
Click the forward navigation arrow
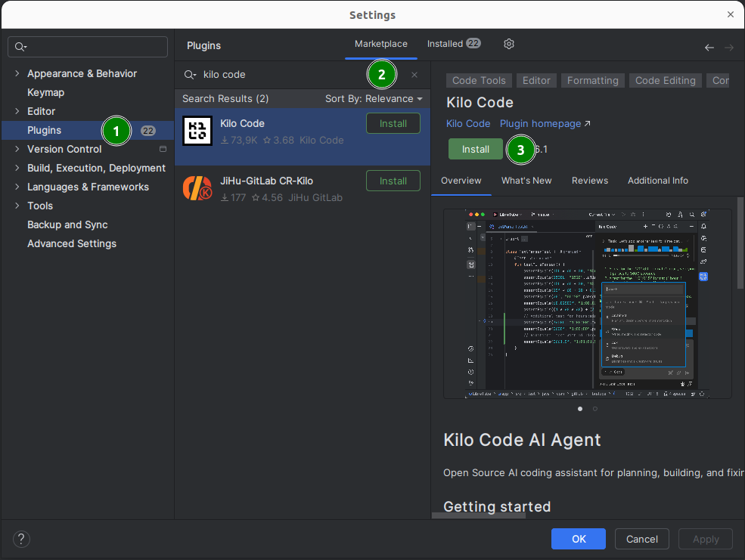pyautogui.click(x=728, y=47)
